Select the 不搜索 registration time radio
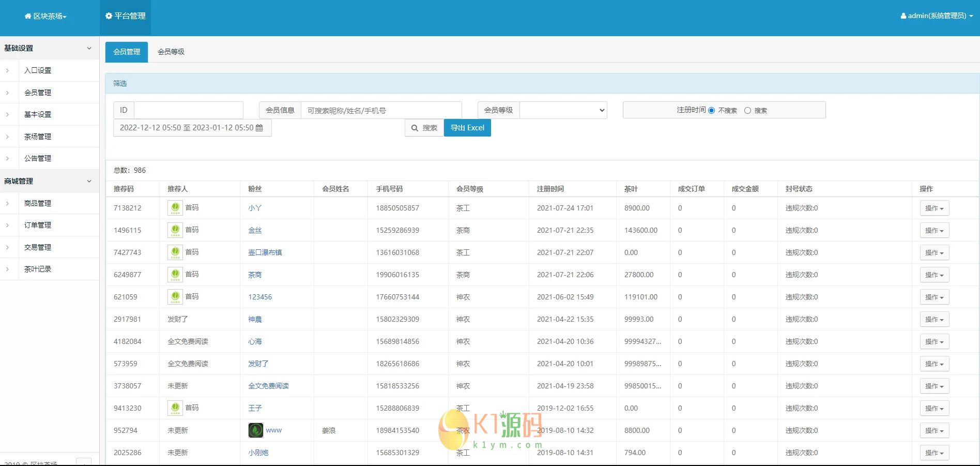Image resolution: width=980 pixels, height=466 pixels. coord(712,111)
